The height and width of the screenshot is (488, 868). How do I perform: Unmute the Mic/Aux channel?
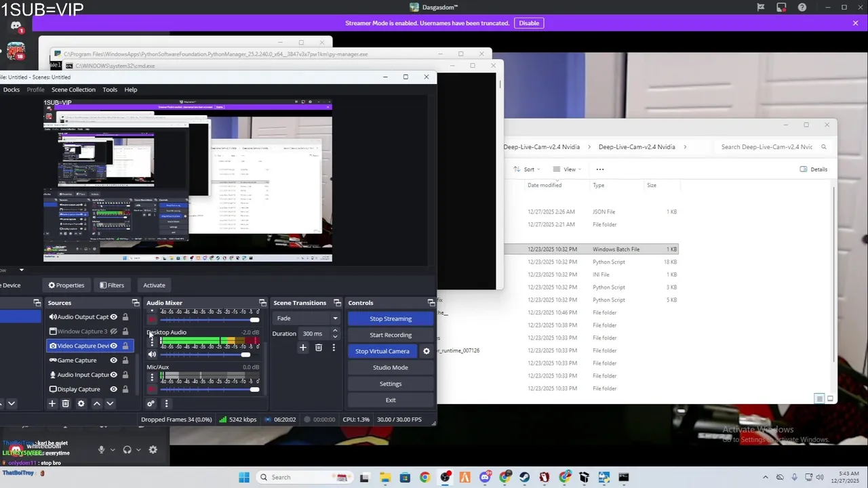click(152, 390)
